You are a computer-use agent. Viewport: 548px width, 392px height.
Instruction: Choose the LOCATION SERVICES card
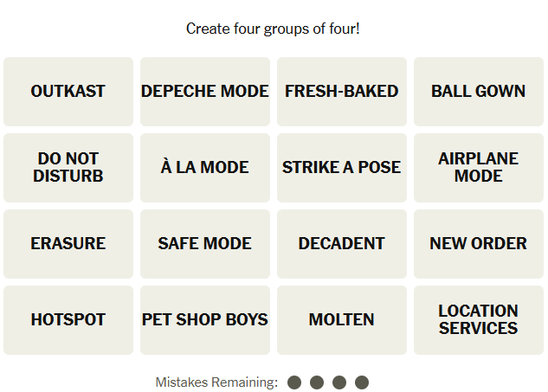479,320
